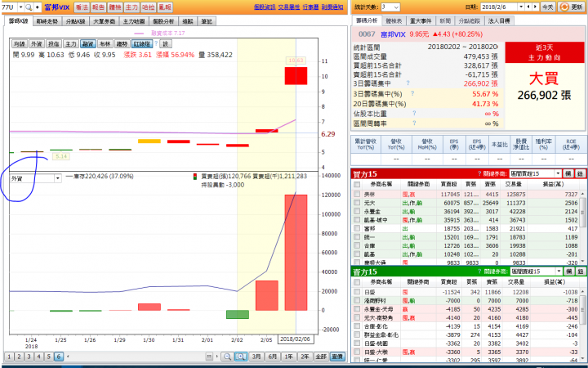The image size is (588, 368).
Task: Click the 報告 toolbar button
Action: tap(99, 7)
